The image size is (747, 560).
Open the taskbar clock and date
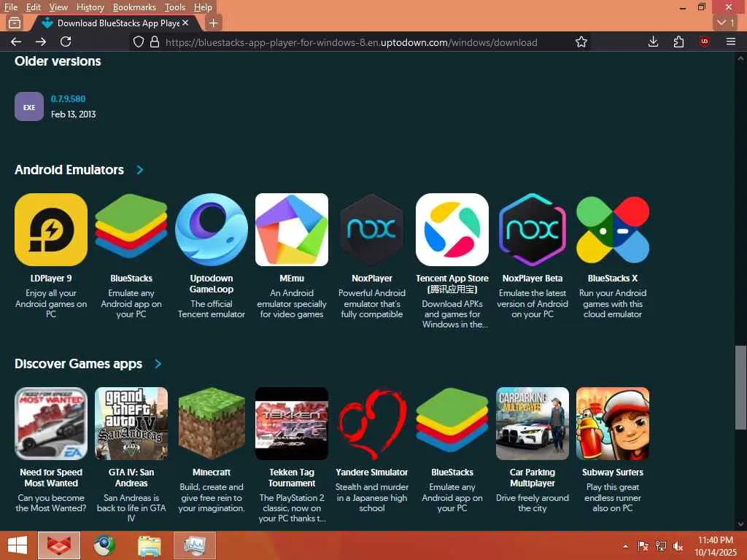716,546
